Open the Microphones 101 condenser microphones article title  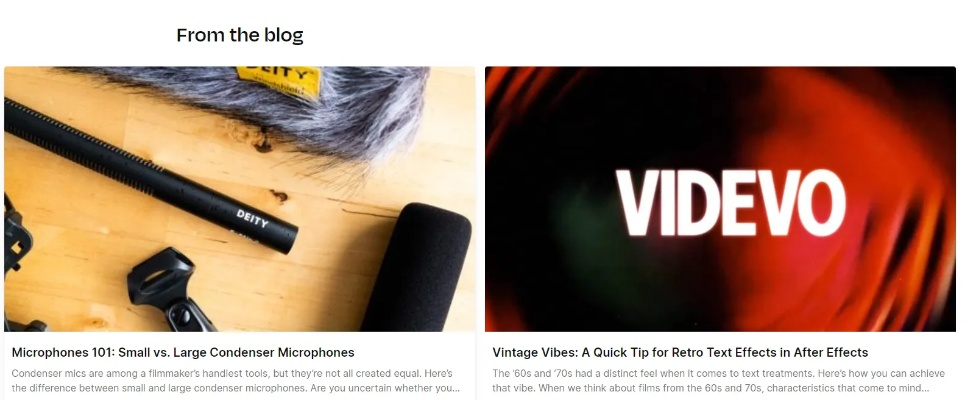(183, 353)
